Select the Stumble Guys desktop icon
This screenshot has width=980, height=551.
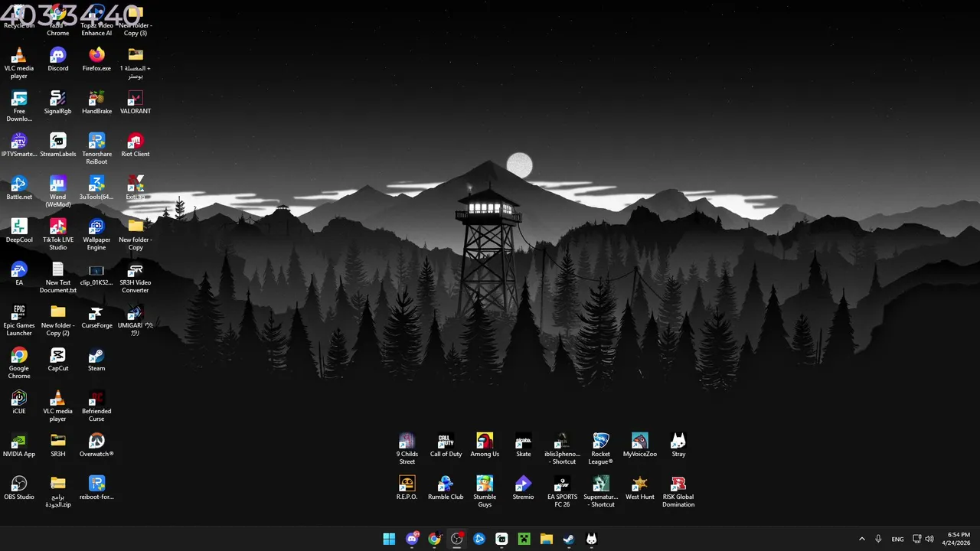(x=485, y=492)
